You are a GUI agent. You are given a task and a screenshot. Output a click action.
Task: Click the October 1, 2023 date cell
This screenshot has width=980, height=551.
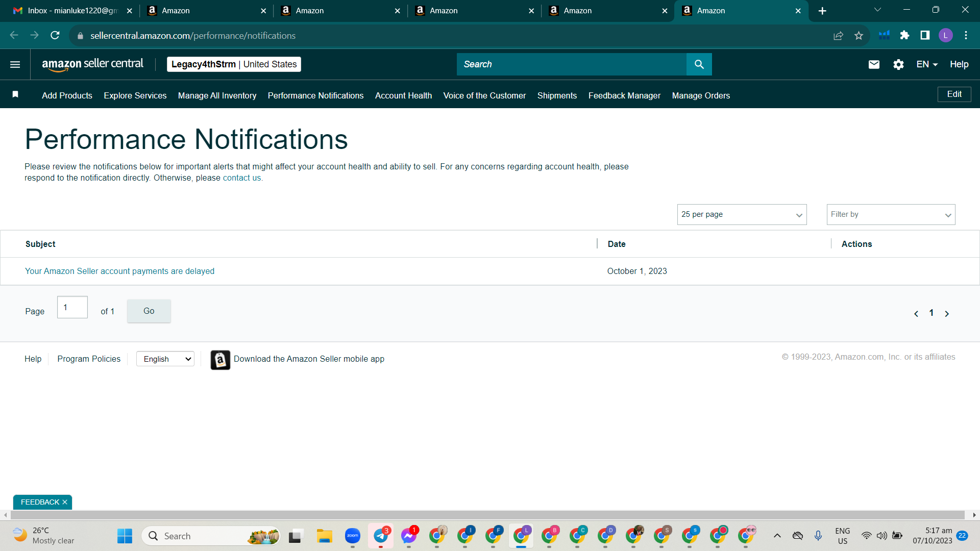pos(637,271)
